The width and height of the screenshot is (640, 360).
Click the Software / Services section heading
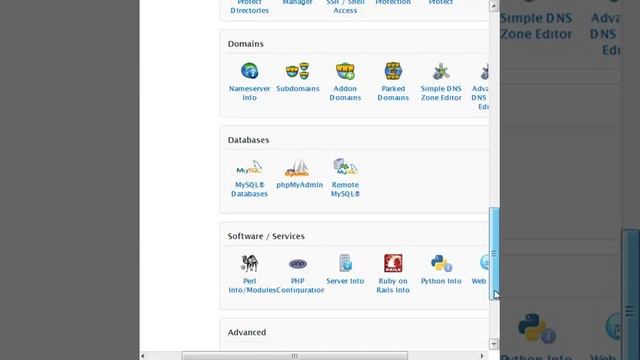point(266,236)
